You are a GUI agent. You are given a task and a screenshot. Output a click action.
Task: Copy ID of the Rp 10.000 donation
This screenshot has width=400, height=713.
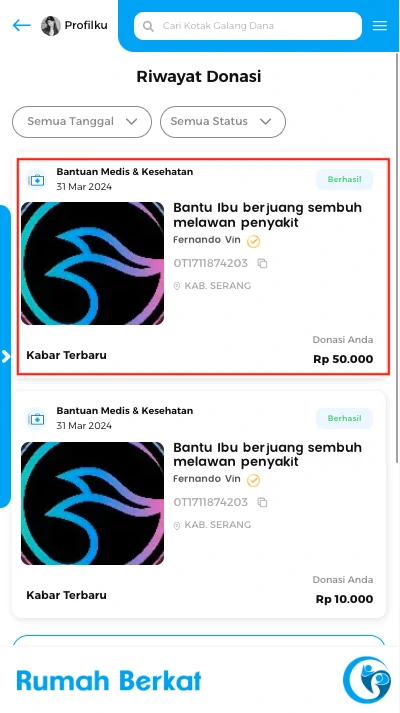[x=262, y=502]
